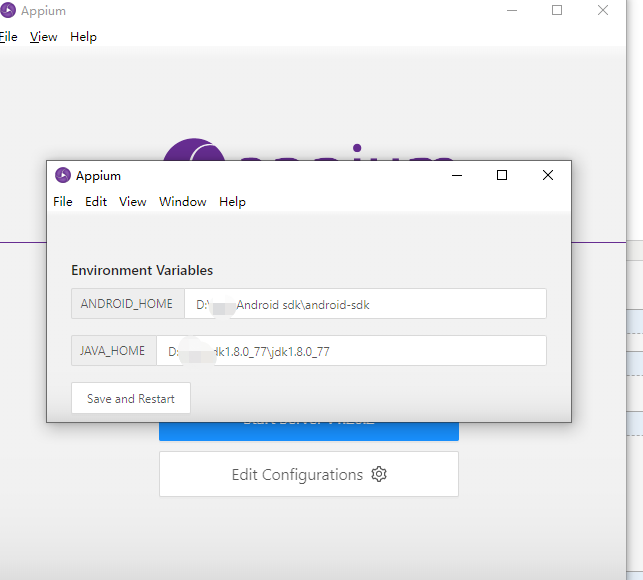Minimize the background Appium window
The width and height of the screenshot is (643, 580).
512,10
